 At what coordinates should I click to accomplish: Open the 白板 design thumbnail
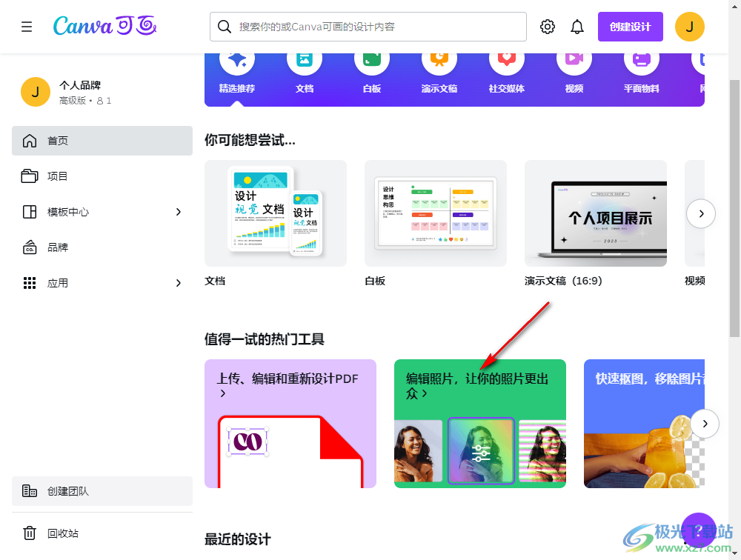(435, 213)
